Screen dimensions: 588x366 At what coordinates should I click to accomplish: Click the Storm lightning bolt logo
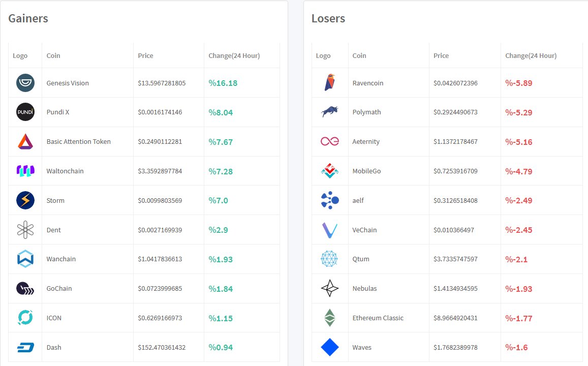25,200
